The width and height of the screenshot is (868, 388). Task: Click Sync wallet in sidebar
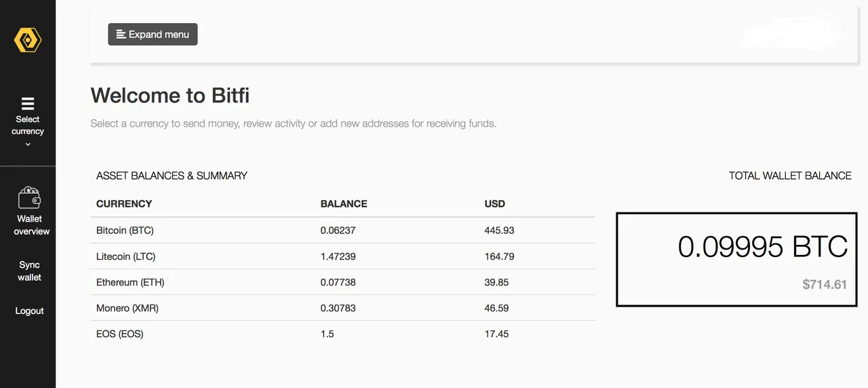(29, 271)
